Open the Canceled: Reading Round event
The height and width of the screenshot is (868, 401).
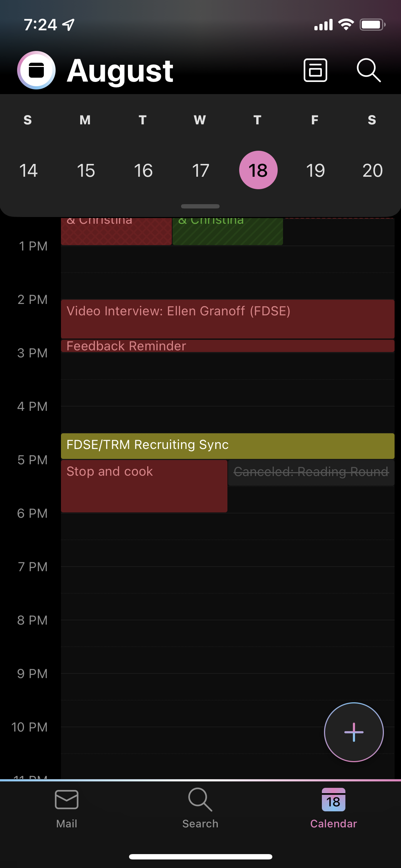[311, 472]
